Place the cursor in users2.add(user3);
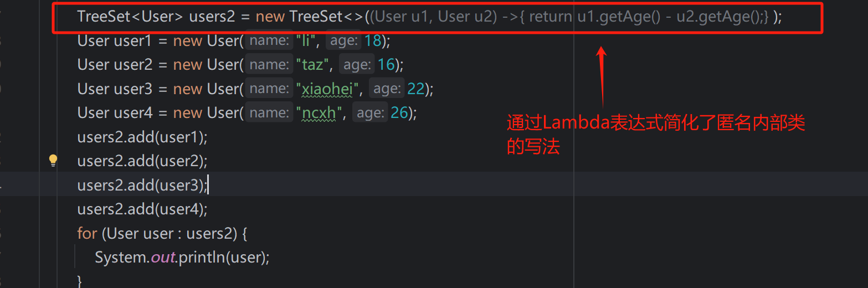This screenshot has width=868, height=288. click(x=142, y=185)
